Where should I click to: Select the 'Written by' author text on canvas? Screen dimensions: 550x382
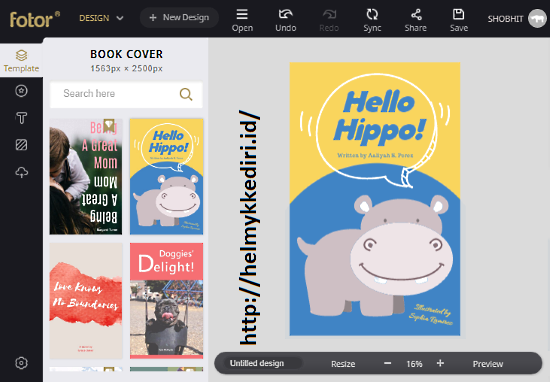[375, 155]
